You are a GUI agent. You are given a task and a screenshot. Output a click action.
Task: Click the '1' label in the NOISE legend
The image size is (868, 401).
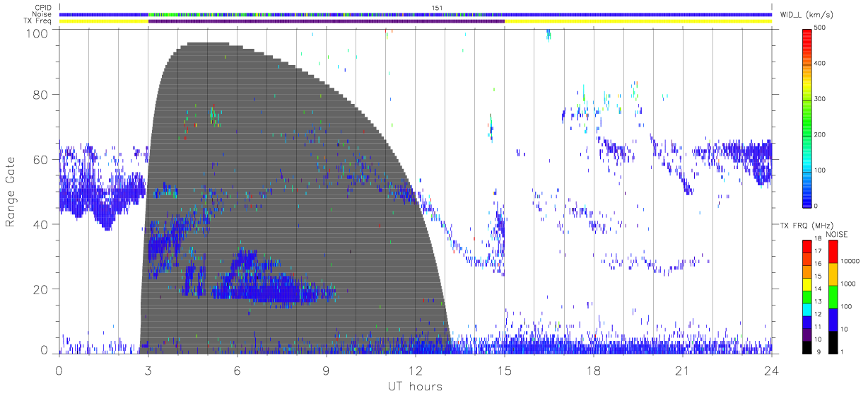(x=843, y=351)
